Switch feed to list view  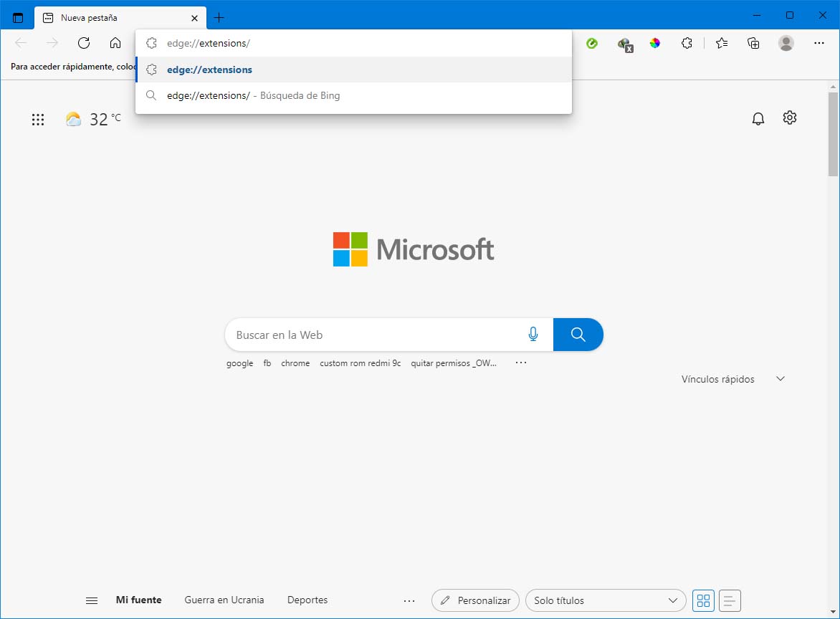(x=730, y=600)
